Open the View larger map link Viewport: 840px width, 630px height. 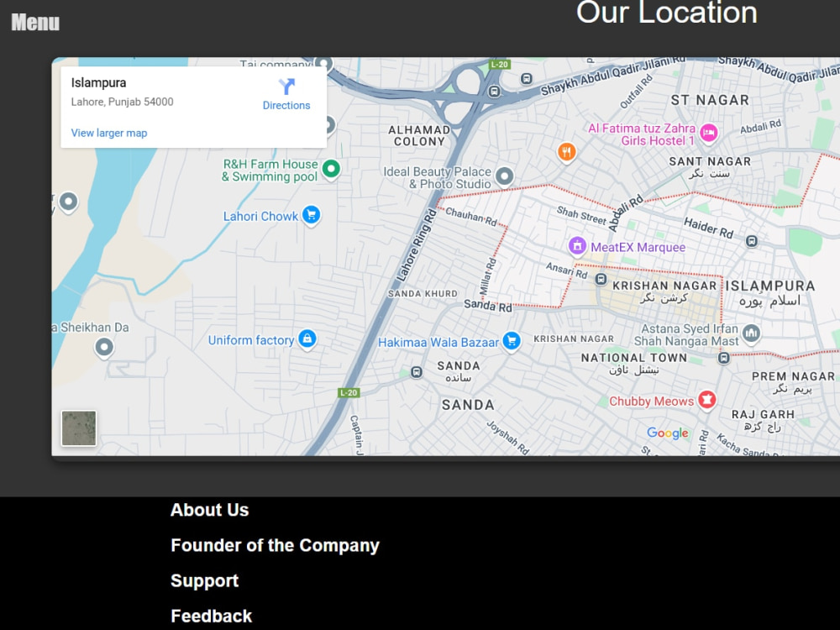point(109,133)
